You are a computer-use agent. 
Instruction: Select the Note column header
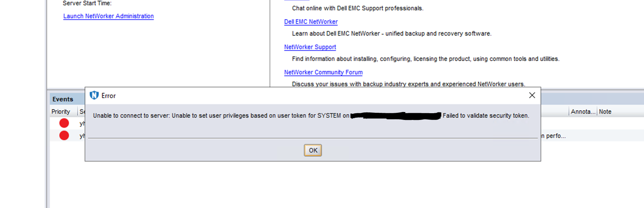pyautogui.click(x=605, y=112)
